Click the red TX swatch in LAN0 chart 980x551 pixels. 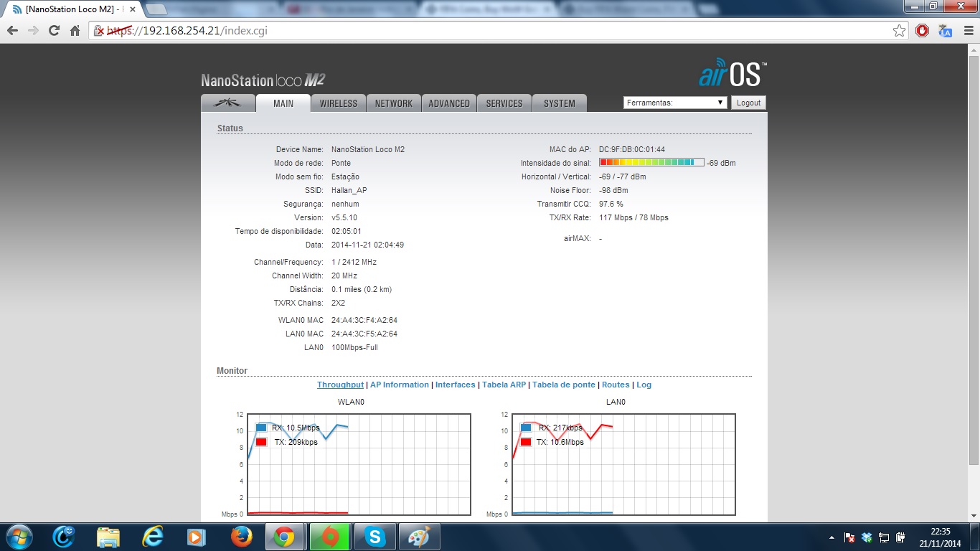[x=526, y=442]
